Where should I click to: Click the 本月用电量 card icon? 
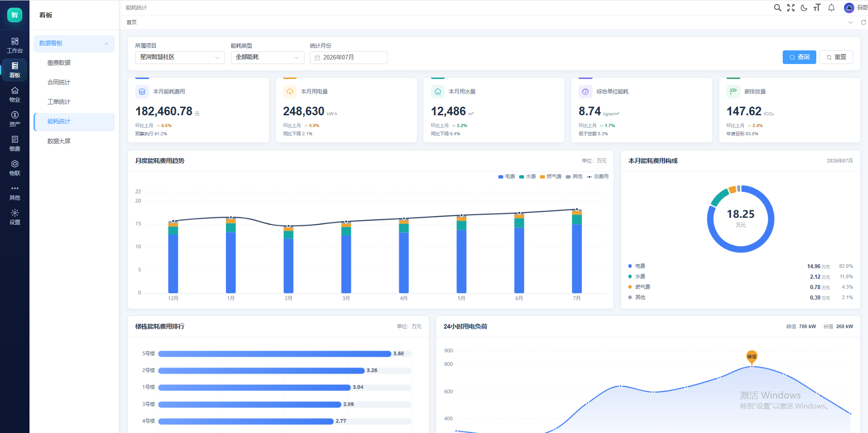[x=290, y=92]
